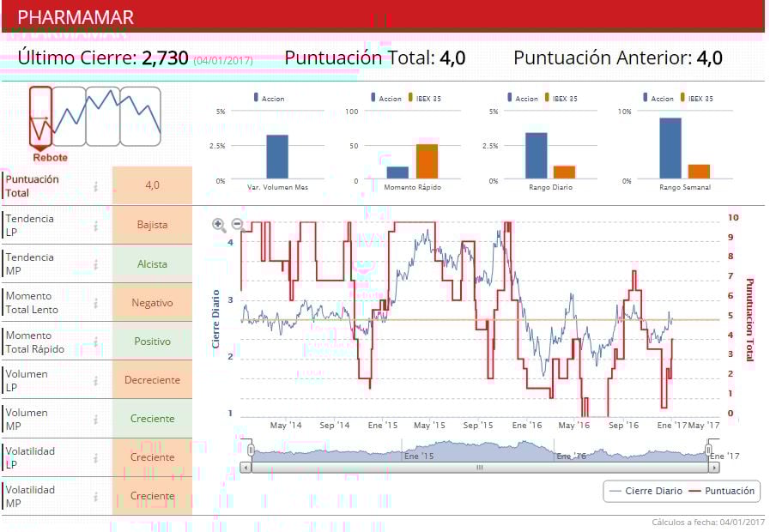Screen dimensions: 770x532
Task: Open info icon for Momento Total Rápido
Action: point(96,342)
